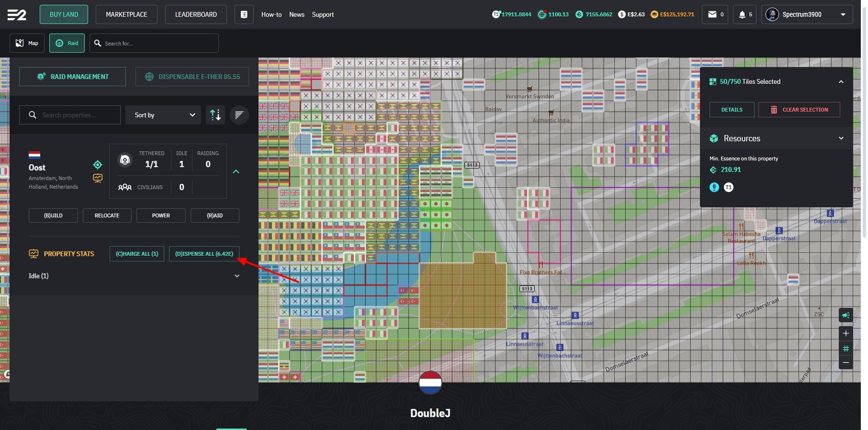The height and width of the screenshot is (430, 868).
Task: Open the Marketplace tab
Action: [126, 14]
